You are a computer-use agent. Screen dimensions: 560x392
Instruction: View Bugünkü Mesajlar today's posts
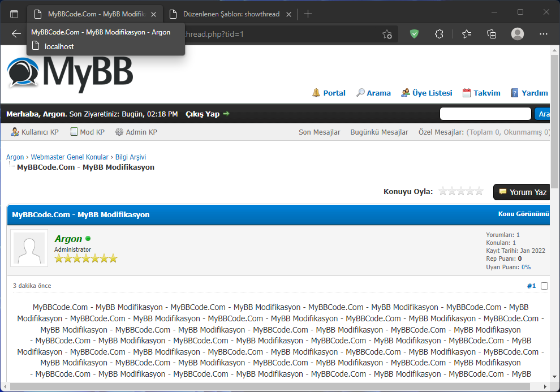(x=380, y=132)
